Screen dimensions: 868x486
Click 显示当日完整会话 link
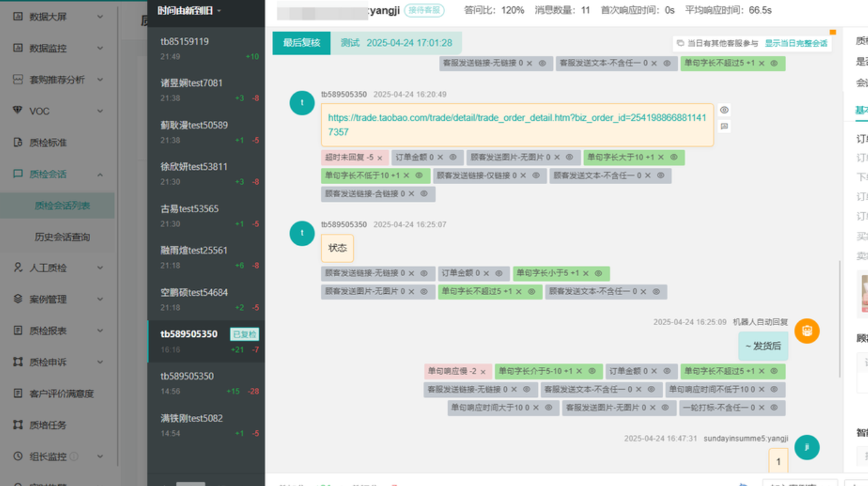pyautogui.click(x=795, y=43)
